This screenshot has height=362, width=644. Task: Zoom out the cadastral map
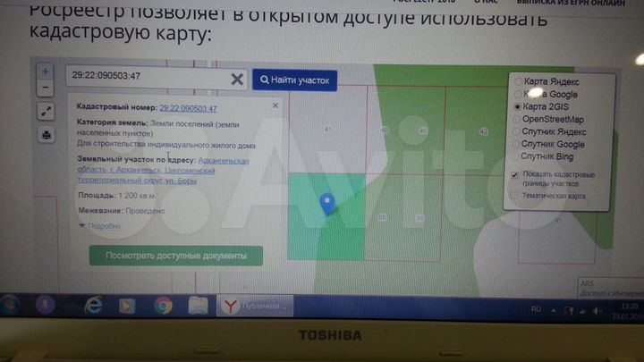pyautogui.click(x=46, y=88)
